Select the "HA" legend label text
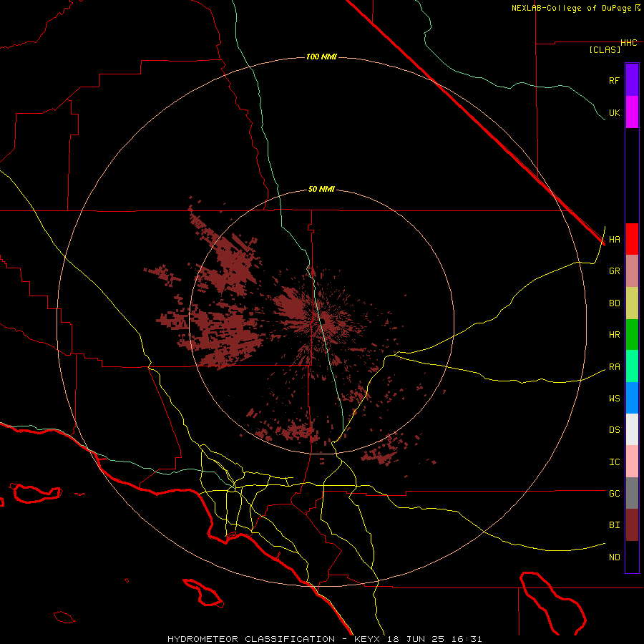This screenshot has height=644, width=644. [x=614, y=240]
